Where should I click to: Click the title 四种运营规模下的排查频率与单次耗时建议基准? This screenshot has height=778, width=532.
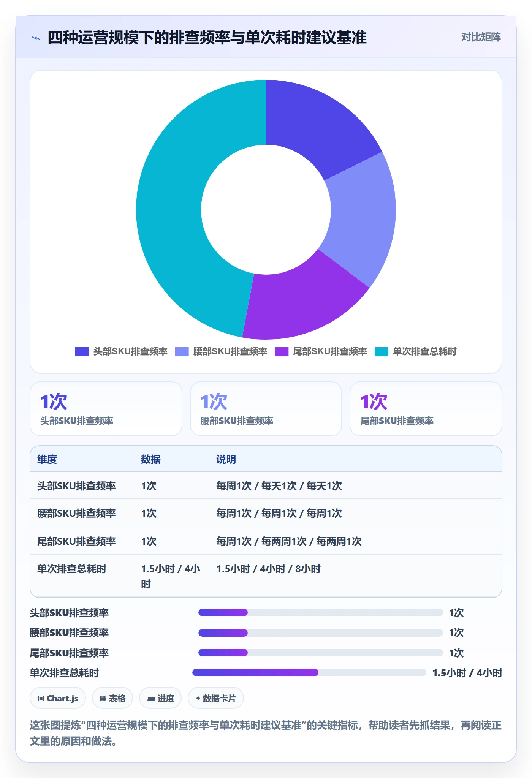tap(207, 38)
